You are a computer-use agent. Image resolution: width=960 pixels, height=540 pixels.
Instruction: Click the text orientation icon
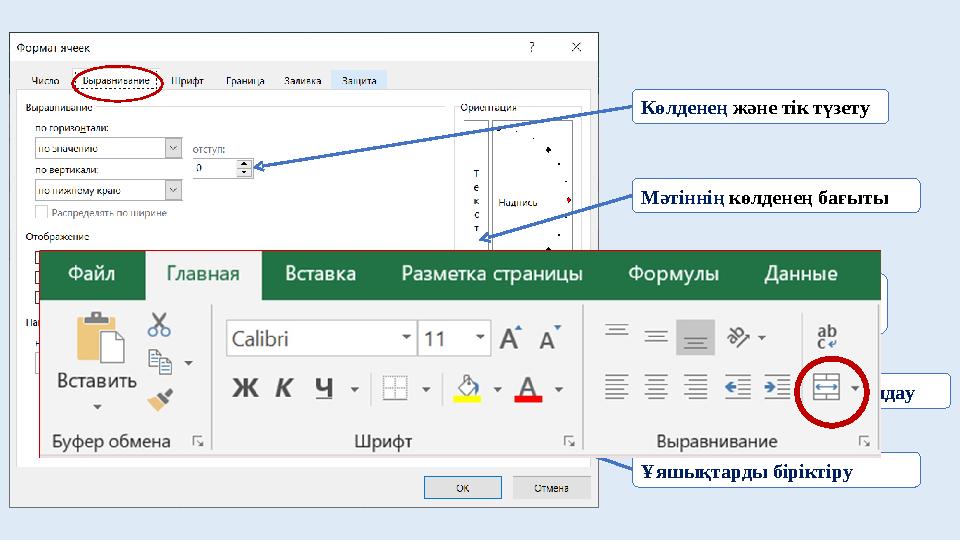[738, 337]
